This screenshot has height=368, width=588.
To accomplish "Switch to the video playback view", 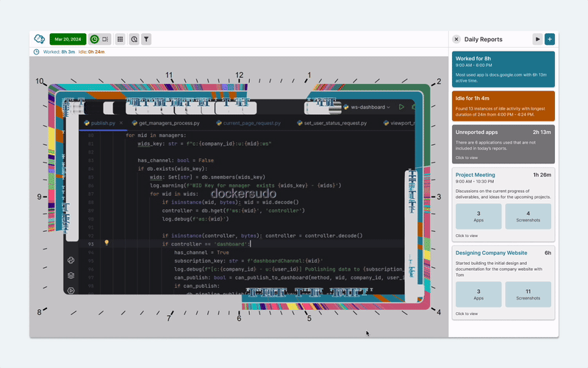I will pyautogui.click(x=105, y=39).
